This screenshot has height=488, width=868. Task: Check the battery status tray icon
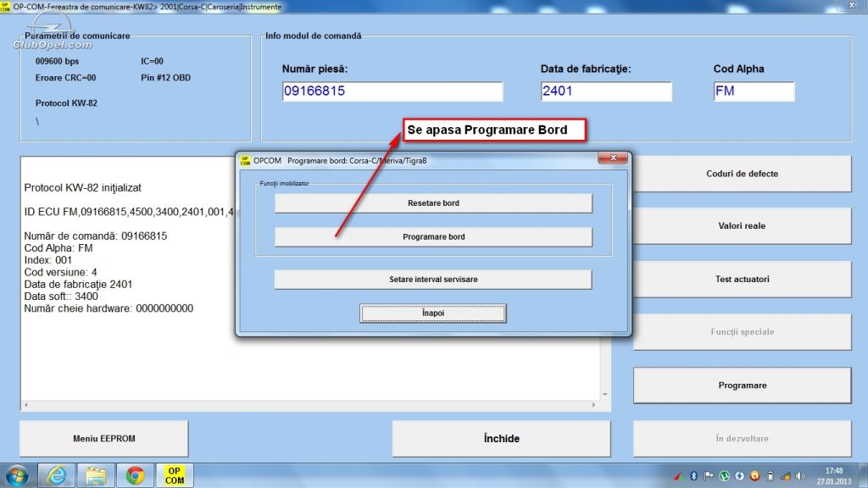click(770, 476)
